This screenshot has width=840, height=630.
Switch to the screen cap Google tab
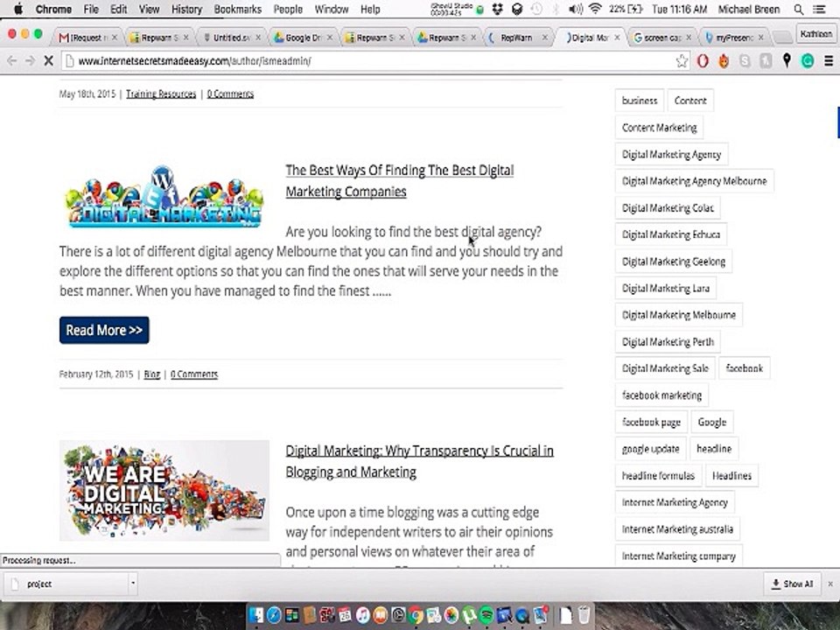tap(662, 37)
